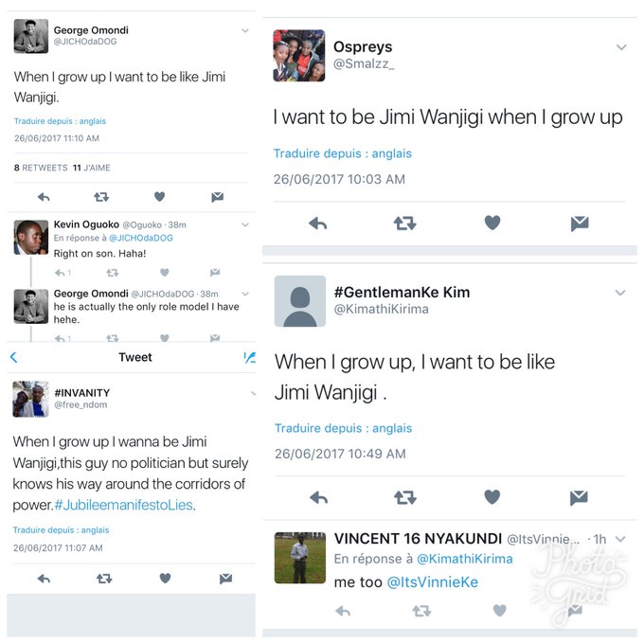The width and height of the screenshot is (644, 644).
Task: Like the Ospreys tweet with heart icon
Action: (492, 223)
